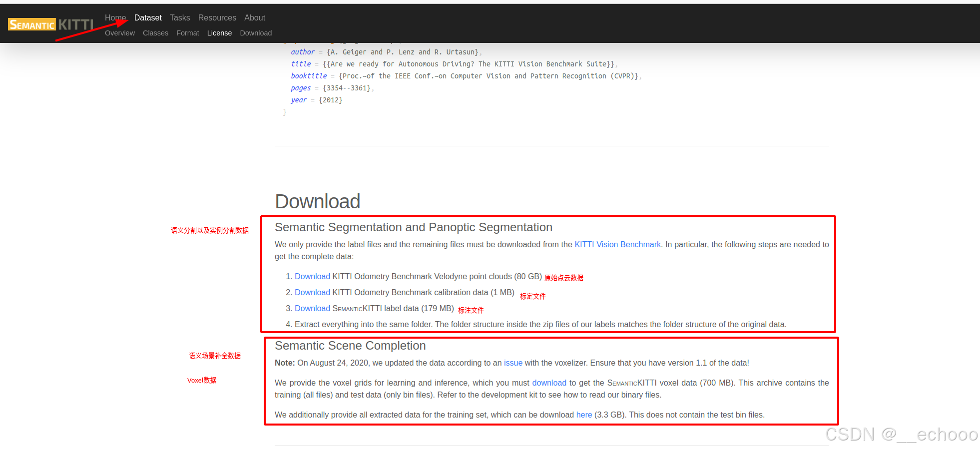Click the 'Extract everything into the same folder' step
The image size is (980, 451).
click(540, 324)
